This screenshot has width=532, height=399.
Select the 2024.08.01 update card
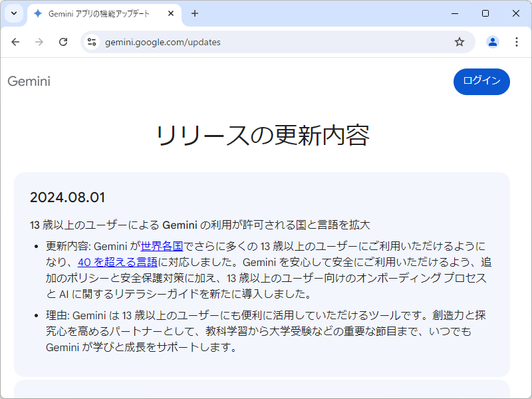tap(266, 274)
